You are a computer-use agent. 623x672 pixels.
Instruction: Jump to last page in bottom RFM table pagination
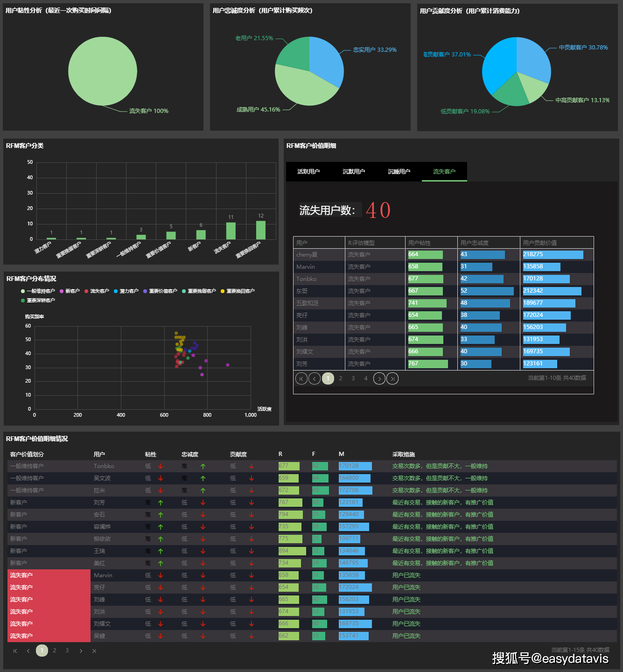[x=94, y=651]
